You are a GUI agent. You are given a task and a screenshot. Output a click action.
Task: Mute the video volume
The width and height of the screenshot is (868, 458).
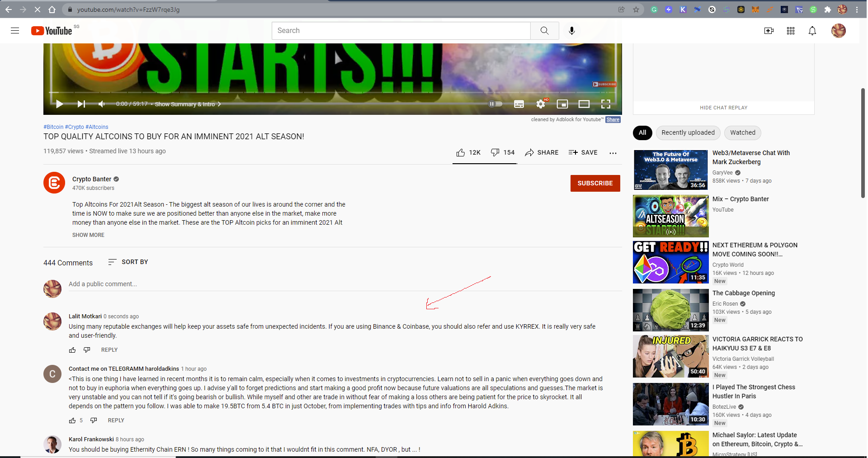click(x=102, y=104)
